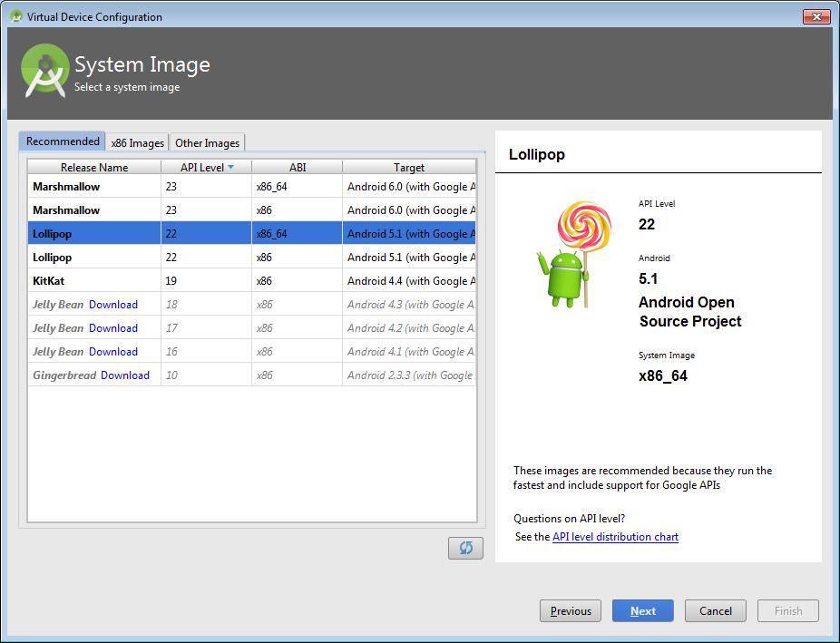The height and width of the screenshot is (643, 840).
Task: Click the Lollipop android mascot image
Action: pyautogui.click(x=574, y=254)
